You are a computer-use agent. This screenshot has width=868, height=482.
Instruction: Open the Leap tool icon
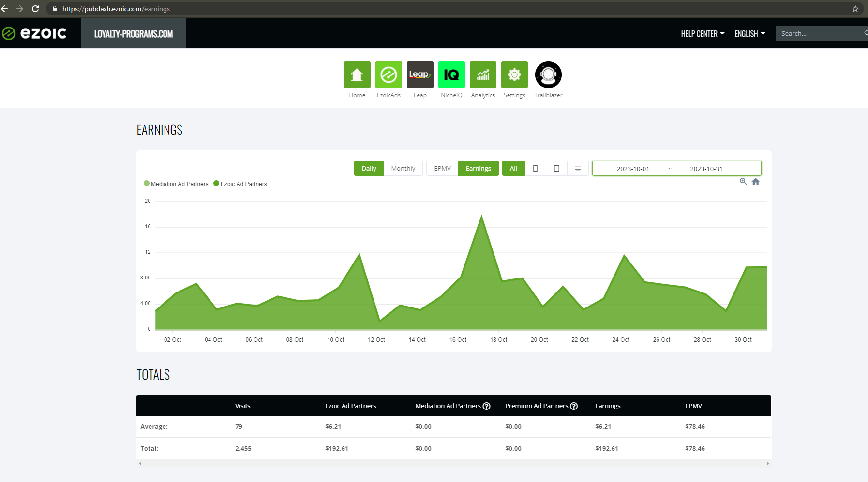click(420, 75)
